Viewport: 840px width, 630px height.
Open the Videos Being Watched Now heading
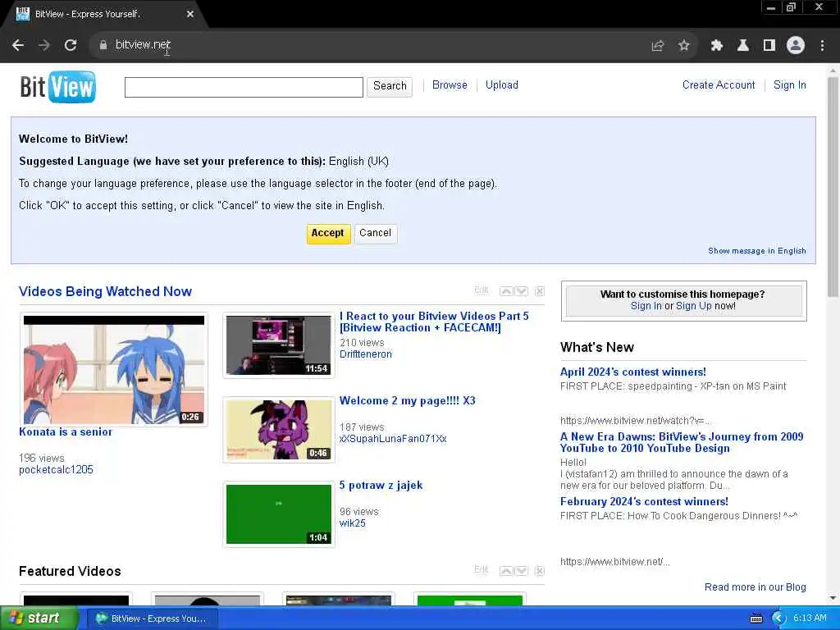tap(105, 291)
